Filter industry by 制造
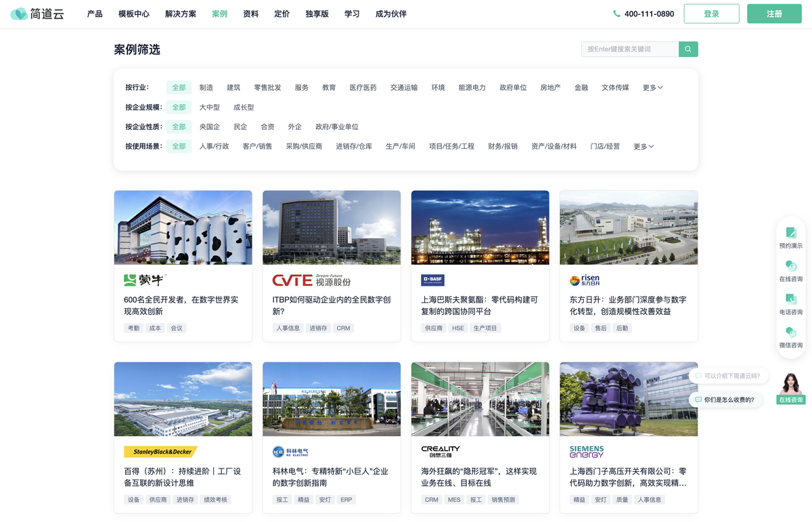This screenshot has height=522, width=812. tap(206, 87)
